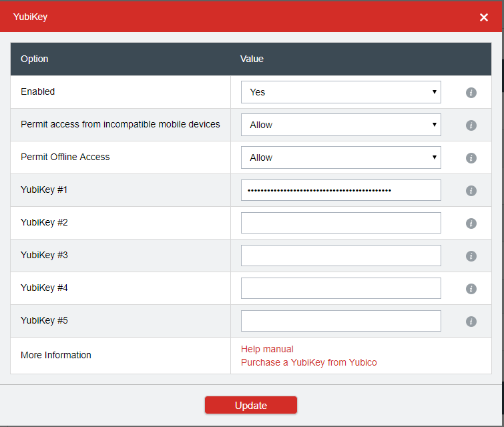Show info icon for YubiKey #4

[471, 288]
